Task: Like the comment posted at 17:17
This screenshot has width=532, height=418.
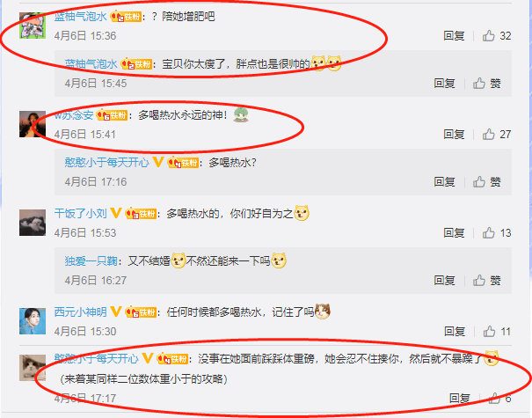Action: [499, 398]
